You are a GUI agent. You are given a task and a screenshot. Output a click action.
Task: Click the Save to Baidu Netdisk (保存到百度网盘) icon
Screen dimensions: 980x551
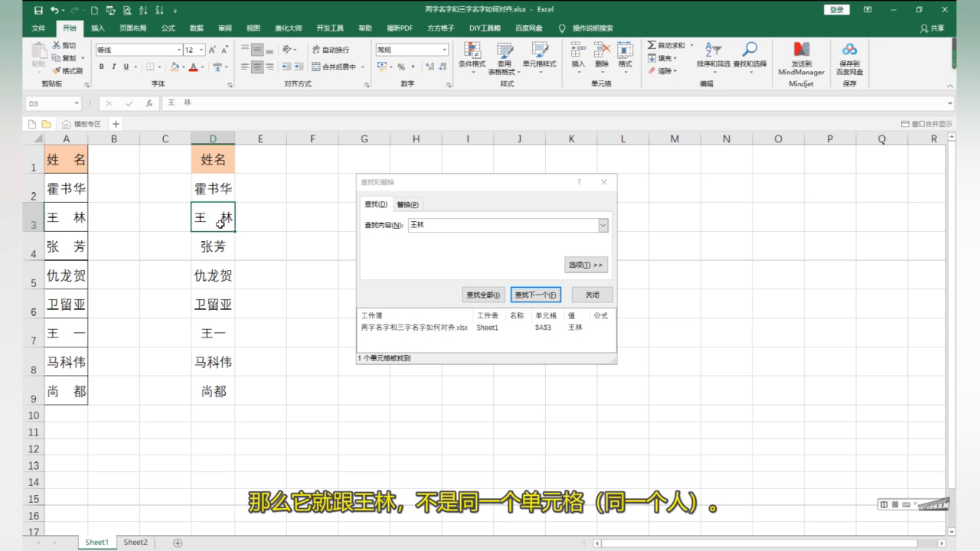[x=849, y=50]
